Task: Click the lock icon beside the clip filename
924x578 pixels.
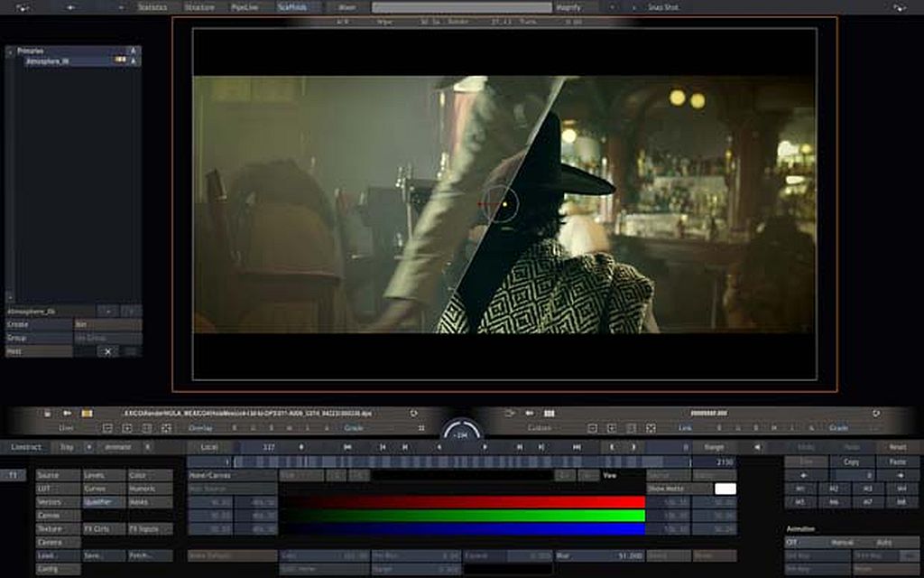Action: [47, 414]
